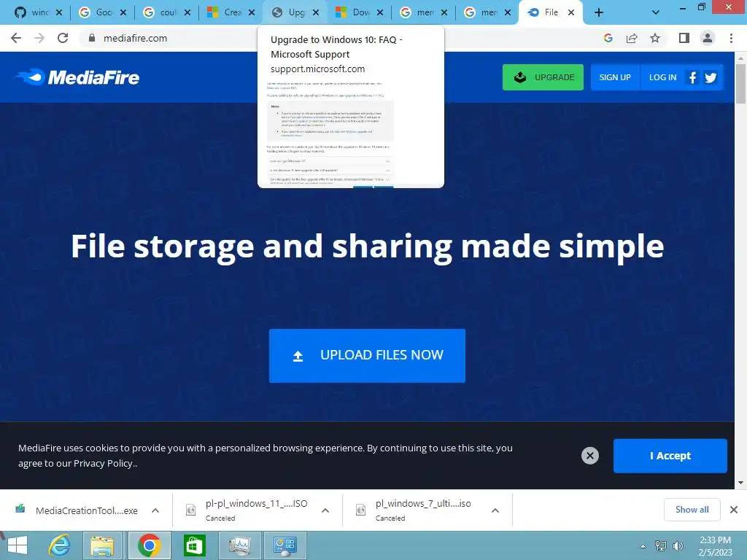Open MediaFire's Twitter page icon
The width and height of the screenshot is (747, 560).
click(711, 77)
